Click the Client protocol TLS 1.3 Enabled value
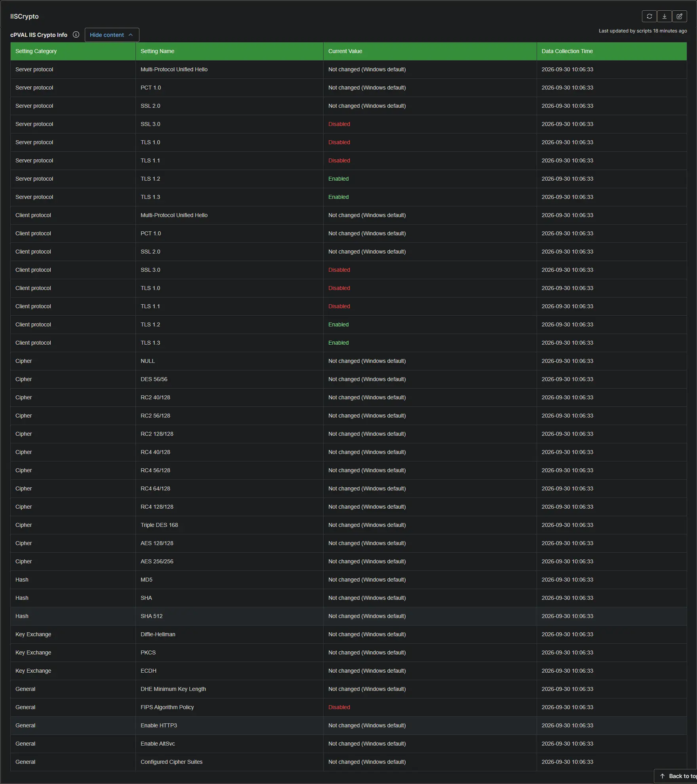Viewport: 697px width, 784px height. coord(339,343)
